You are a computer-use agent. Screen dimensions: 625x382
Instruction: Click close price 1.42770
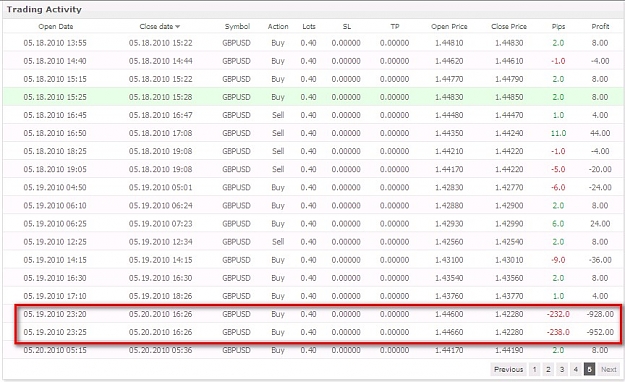pyautogui.click(x=509, y=187)
